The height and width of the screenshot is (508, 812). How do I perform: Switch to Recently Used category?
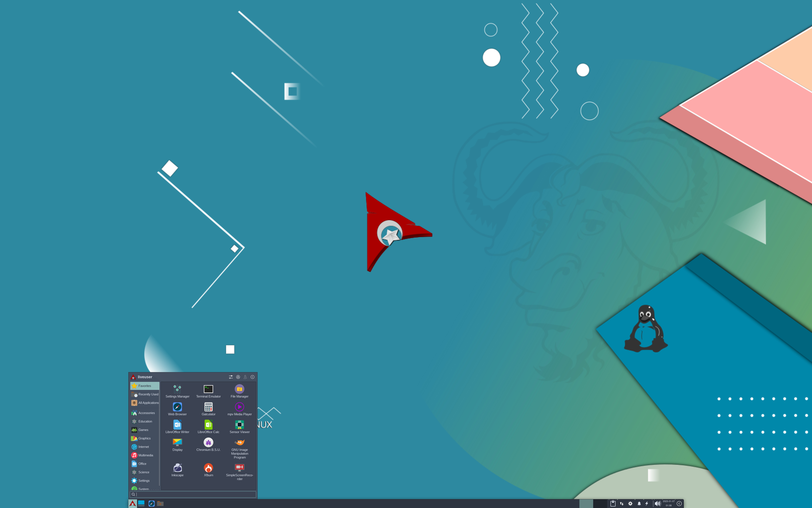145,394
